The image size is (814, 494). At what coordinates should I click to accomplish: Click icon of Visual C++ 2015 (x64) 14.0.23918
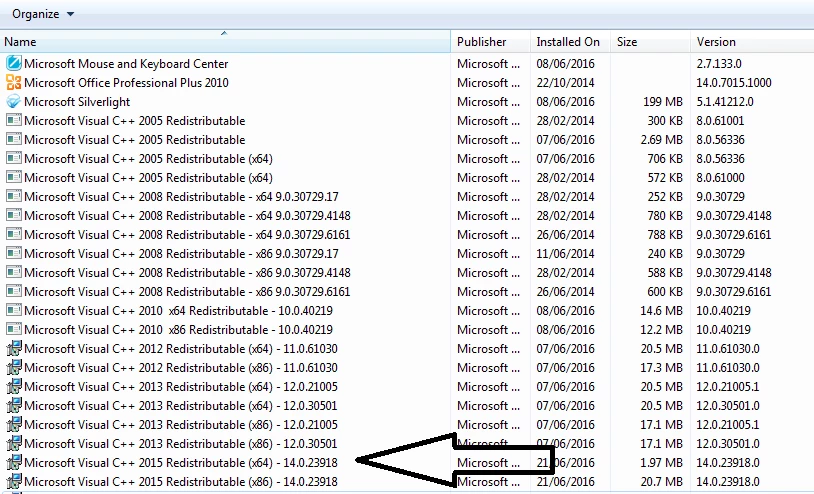click(13, 462)
